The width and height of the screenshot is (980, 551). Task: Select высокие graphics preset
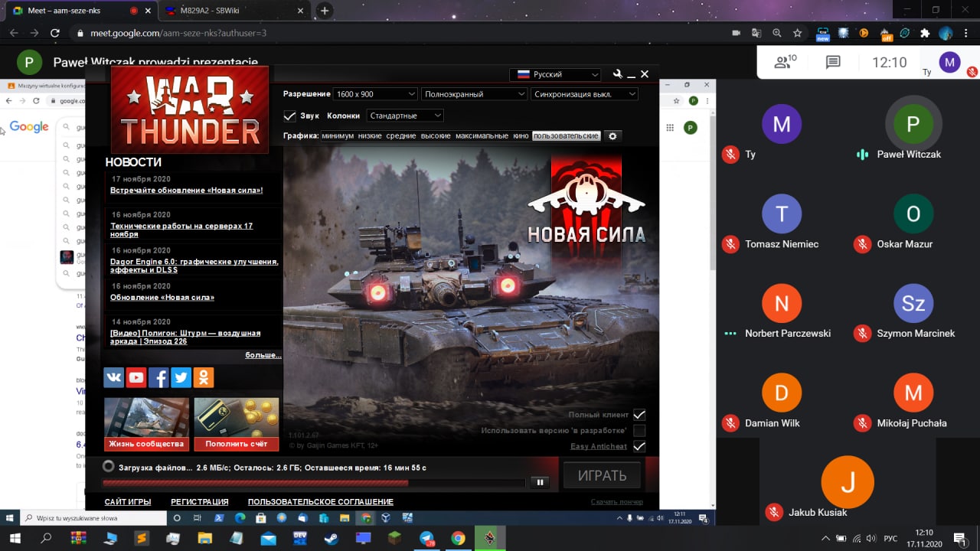(x=436, y=136)
